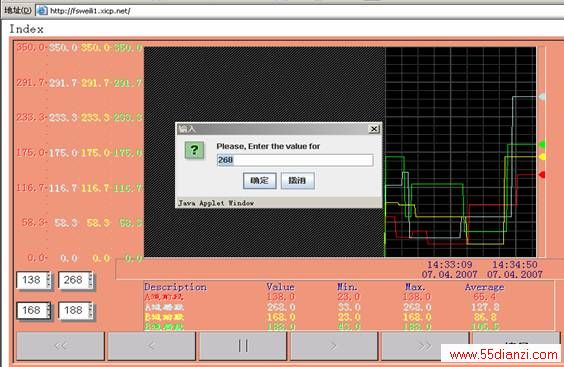The width and height of the screenshot is (564, 367).
Task: Click the stepper on the 168 field
Action: coord(49,310)
